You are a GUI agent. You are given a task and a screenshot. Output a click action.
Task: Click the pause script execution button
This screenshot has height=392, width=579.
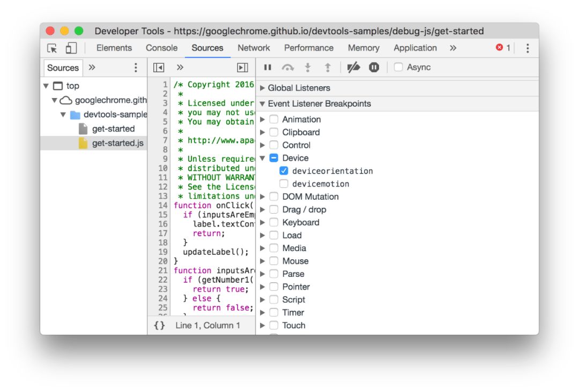click(x=268, y=67)
